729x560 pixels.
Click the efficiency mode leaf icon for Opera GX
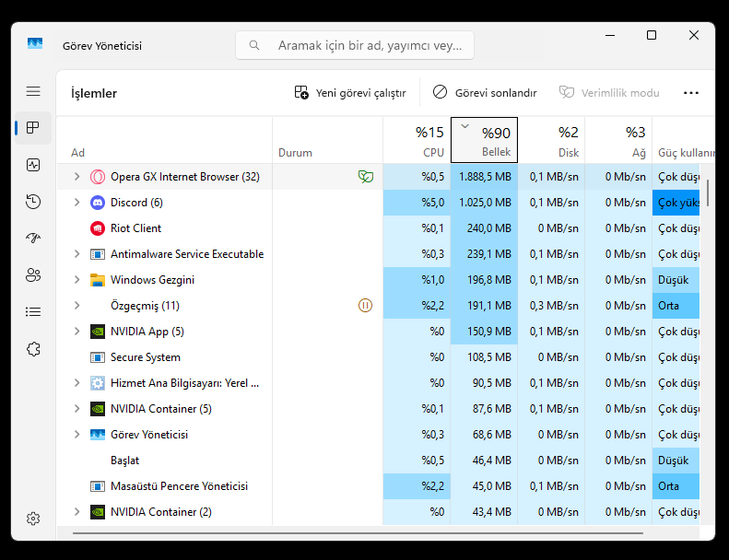tap(366, 177)
